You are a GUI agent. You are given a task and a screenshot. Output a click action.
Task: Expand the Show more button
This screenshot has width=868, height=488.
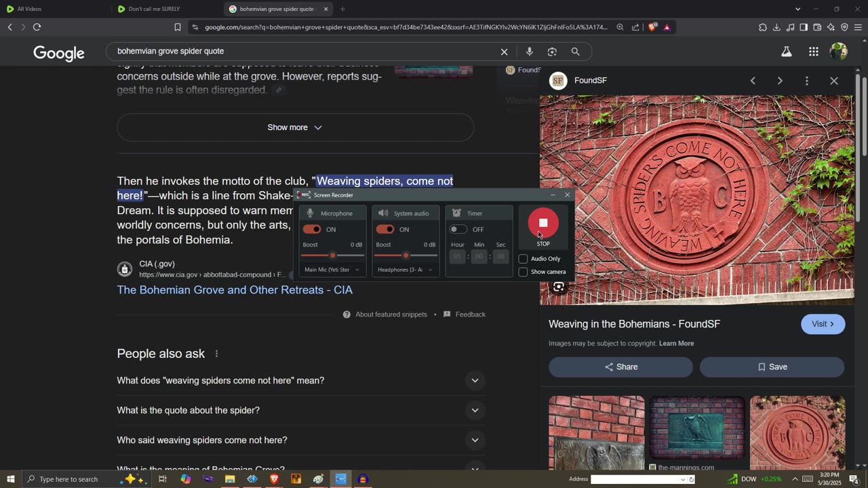(295, 127)
